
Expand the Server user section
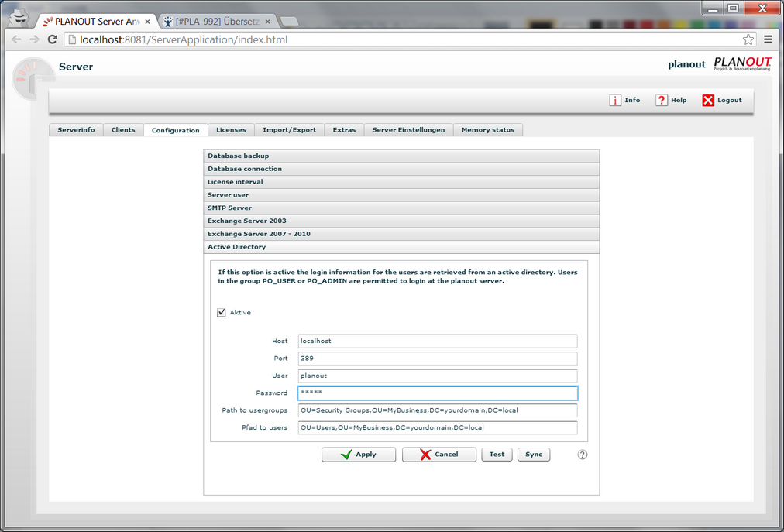[x=401, y=195]
